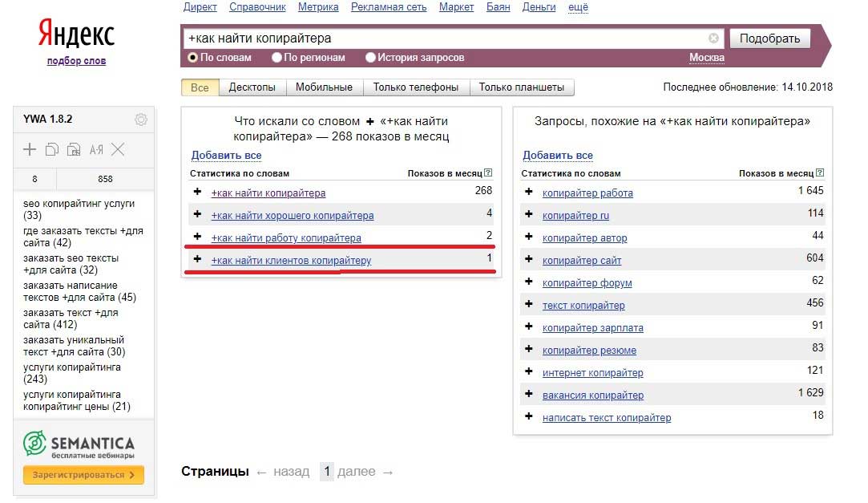868x503 pixels.
Task: Click 'далее' next page control
Action: coord(365,472)
